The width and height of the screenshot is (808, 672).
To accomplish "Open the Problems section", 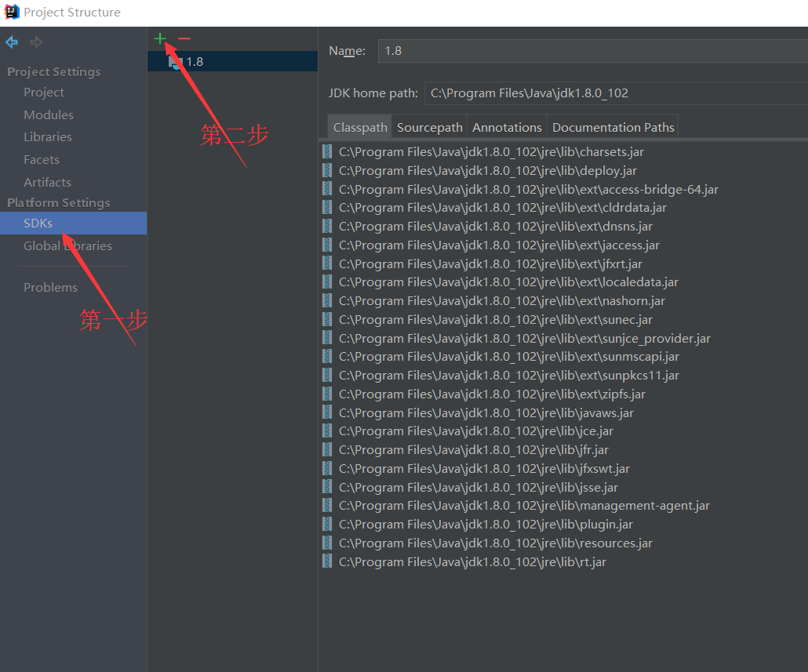I will [x=50, y=287].
